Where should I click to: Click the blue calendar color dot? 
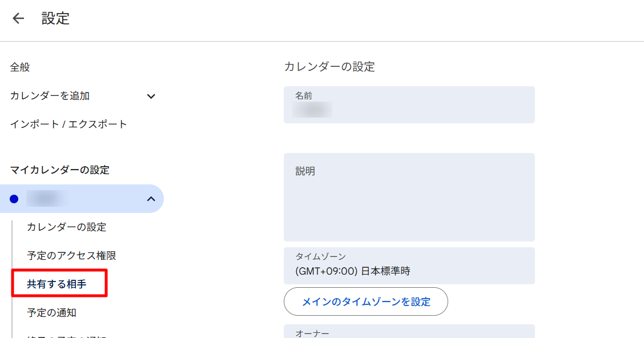coord(14,199)
